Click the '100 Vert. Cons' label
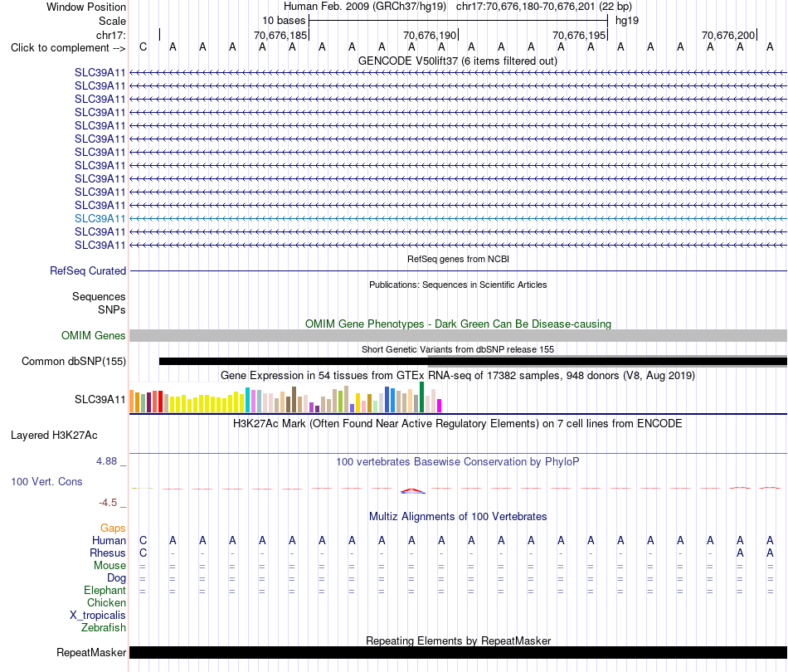Viewport: 788px width, 672px height. click(x=46, y=481)
